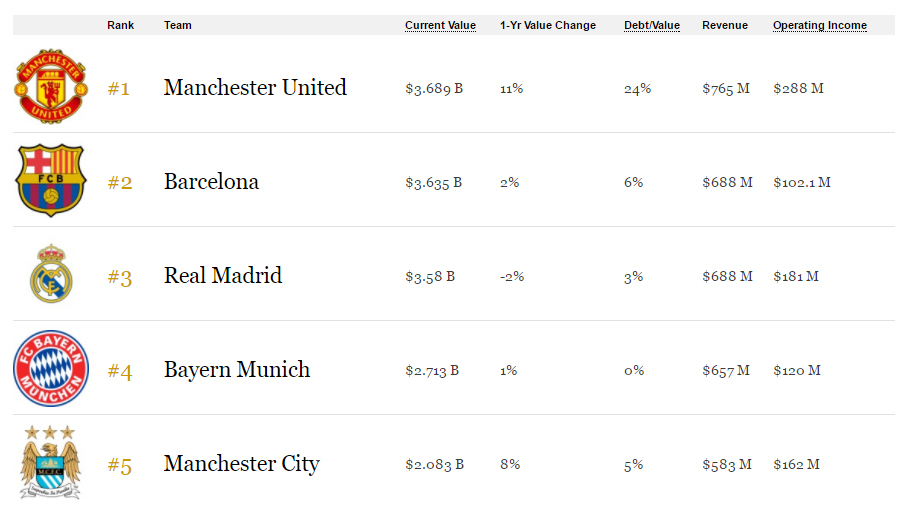Open the Real Madrid team name
This screenshot has width=915, height=506.
tap(222, 275)
